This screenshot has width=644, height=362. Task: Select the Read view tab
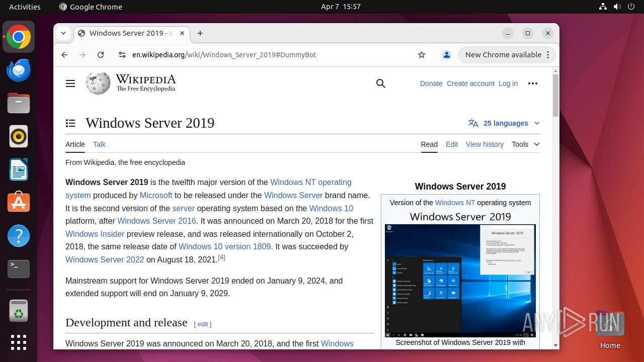(x=429, y=144)
